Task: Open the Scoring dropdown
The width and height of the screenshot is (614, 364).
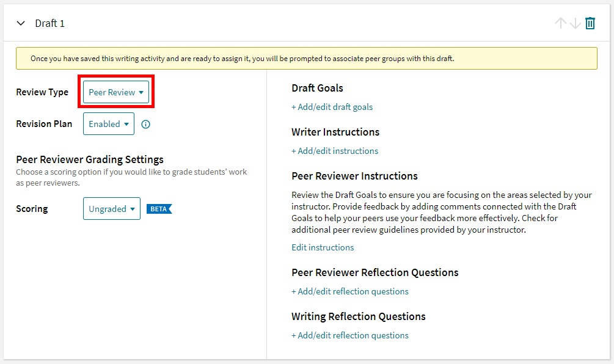Action: [112, 208]
